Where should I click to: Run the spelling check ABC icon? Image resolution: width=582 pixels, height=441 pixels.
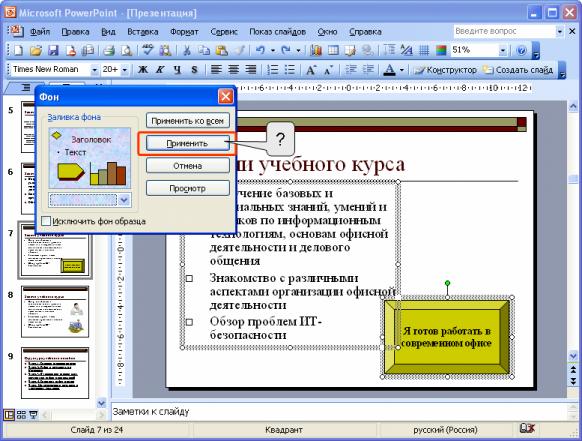pos(147,50)
